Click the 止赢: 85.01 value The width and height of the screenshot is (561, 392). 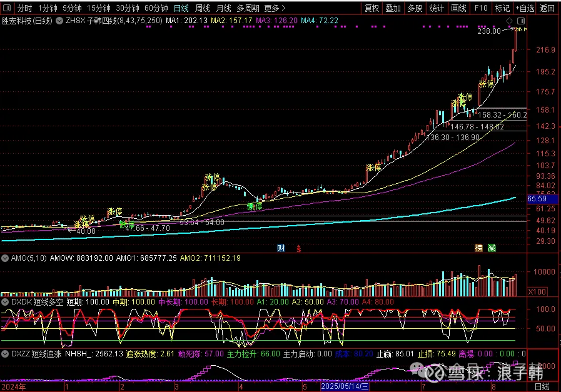click(x=395, y=354)
